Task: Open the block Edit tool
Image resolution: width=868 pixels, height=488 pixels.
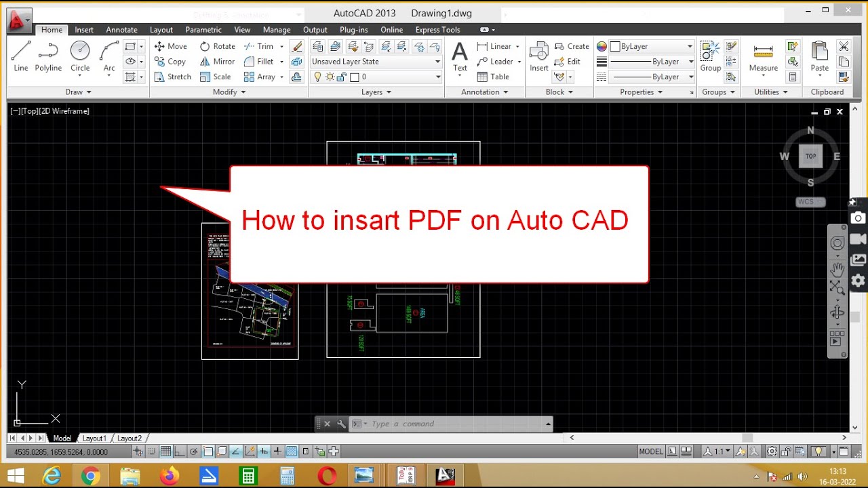Action: coord(568,62)
